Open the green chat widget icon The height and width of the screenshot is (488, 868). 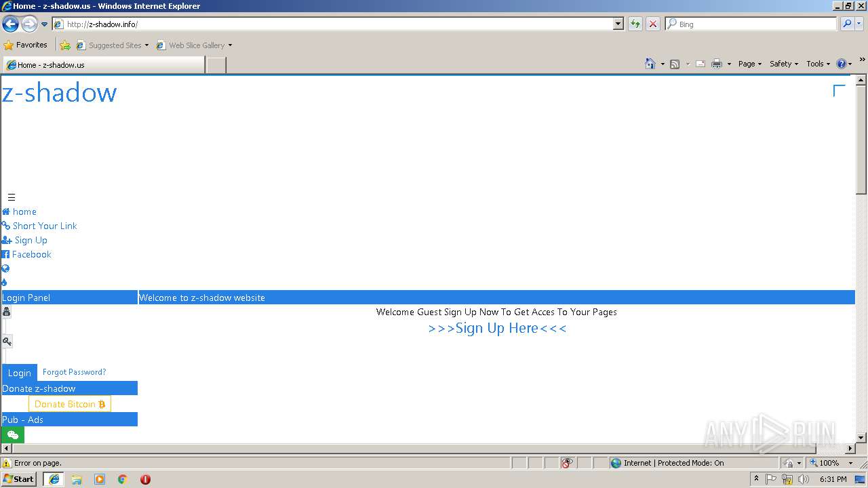click(13, 435)
